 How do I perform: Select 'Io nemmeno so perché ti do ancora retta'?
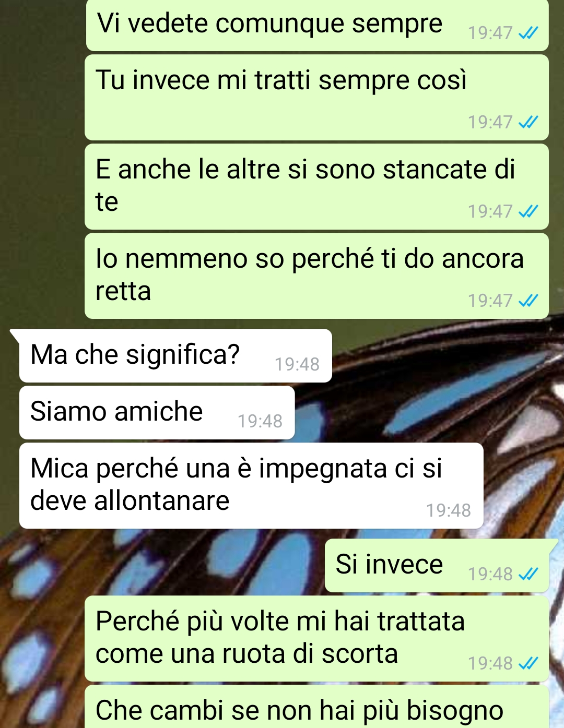(x=317, y=276)
